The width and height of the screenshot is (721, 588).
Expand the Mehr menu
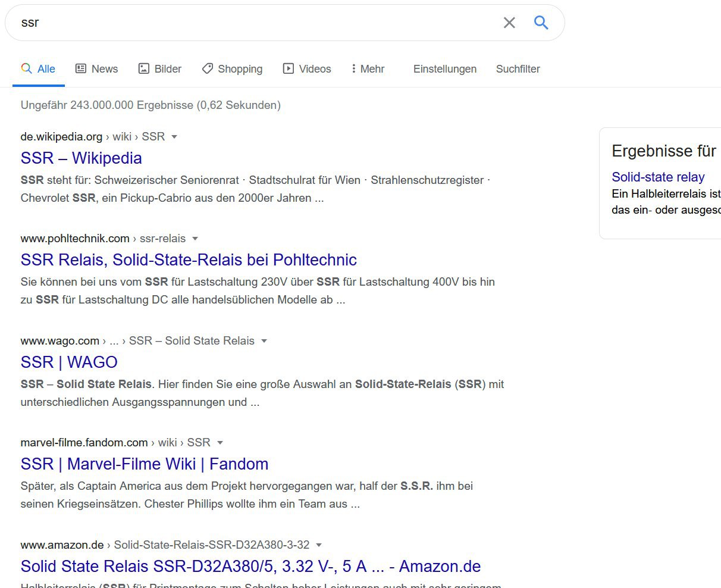point(368,69)
